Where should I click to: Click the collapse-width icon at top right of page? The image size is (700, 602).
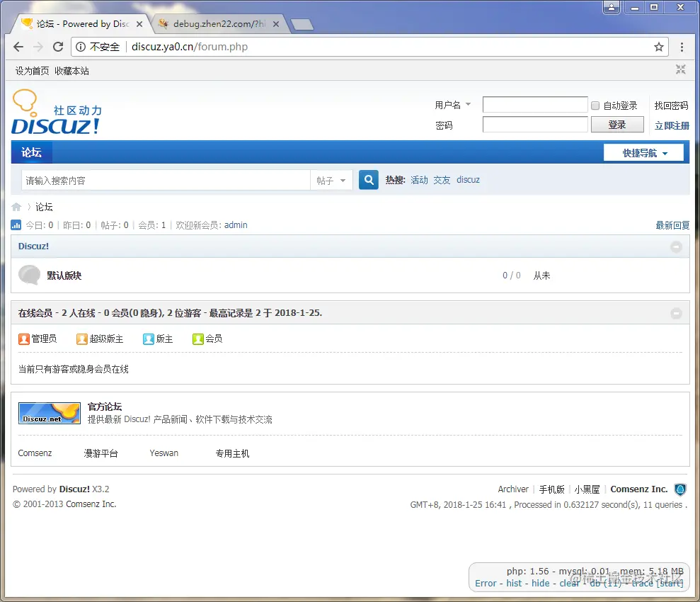pos(680,69)
